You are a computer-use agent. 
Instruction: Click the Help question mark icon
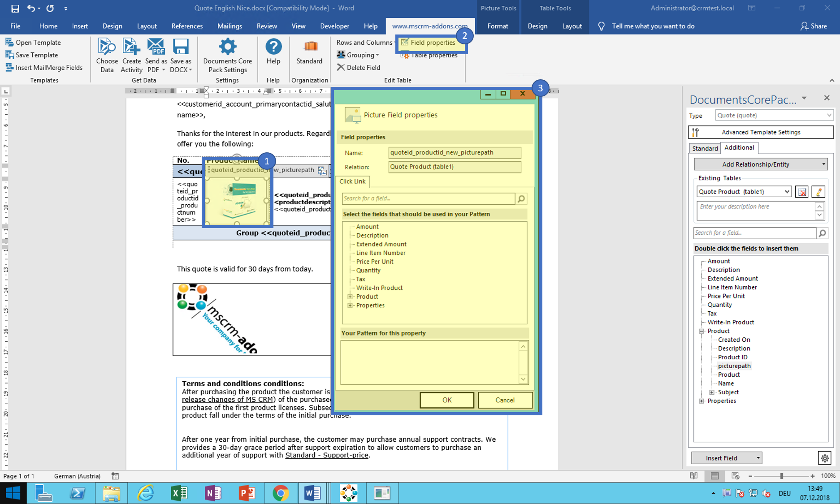(273, 47)
